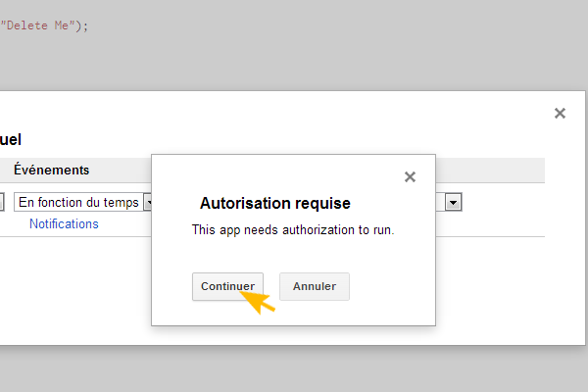This screenshot has width=588, height=392.
Task: Click the 'Autorisation requise' title text
Action: [x=274, y=204]
